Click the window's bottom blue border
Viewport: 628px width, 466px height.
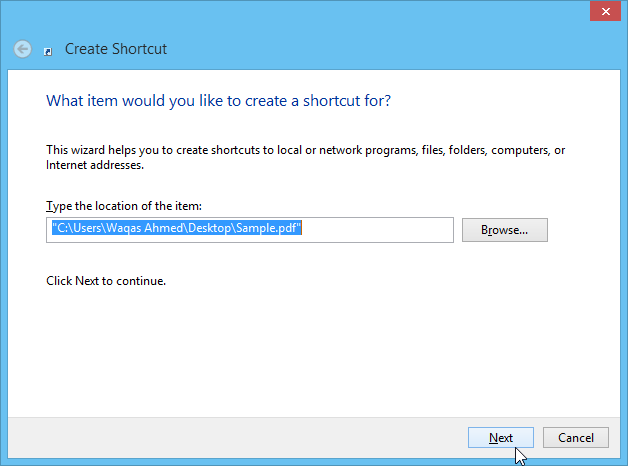pyautogui.click(x=300, y=462)
